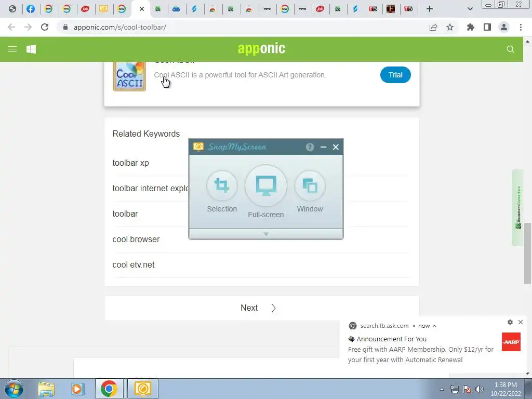The width and height of the screenshot is (532, 399).
Task: Open the 'toolbar' related keyword
Action: pos(125,214)
